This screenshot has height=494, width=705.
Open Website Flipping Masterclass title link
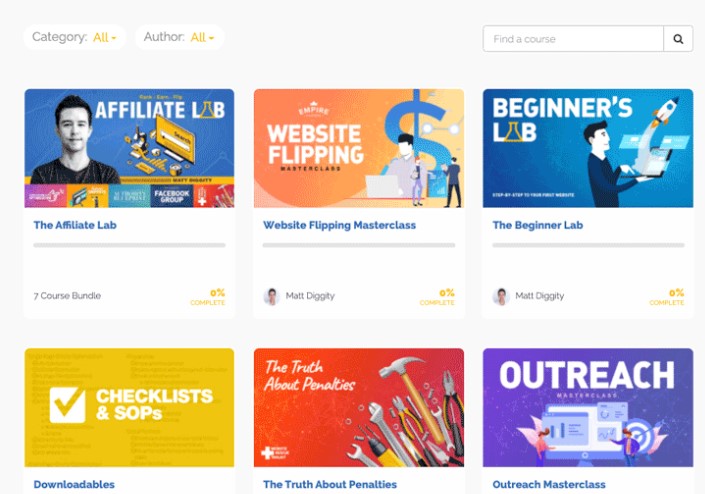339,225
